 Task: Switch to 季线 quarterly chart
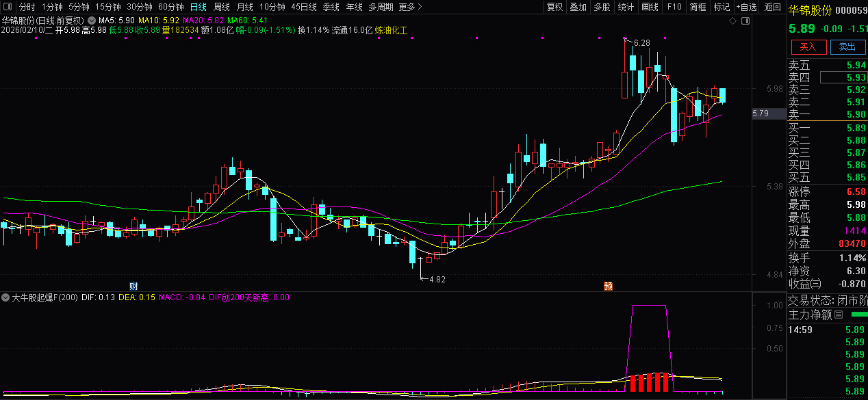pyautogui.click(x=331, y=7)
